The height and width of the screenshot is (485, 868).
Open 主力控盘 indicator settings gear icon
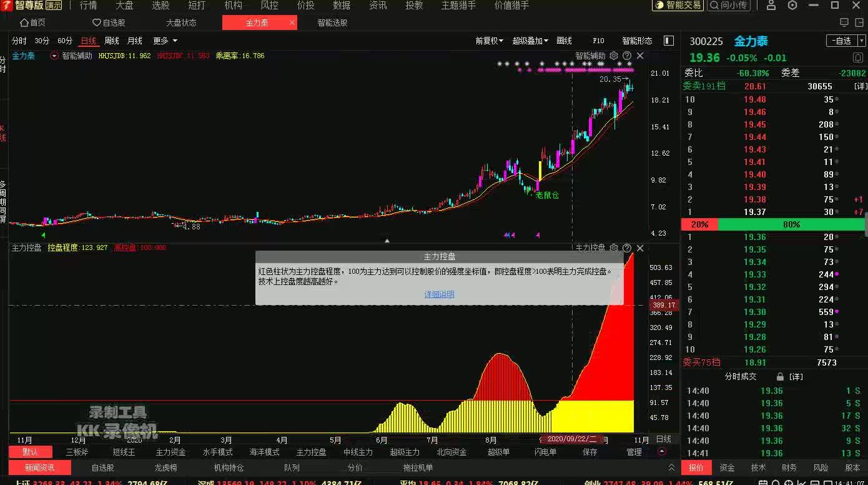click(614, 248)
